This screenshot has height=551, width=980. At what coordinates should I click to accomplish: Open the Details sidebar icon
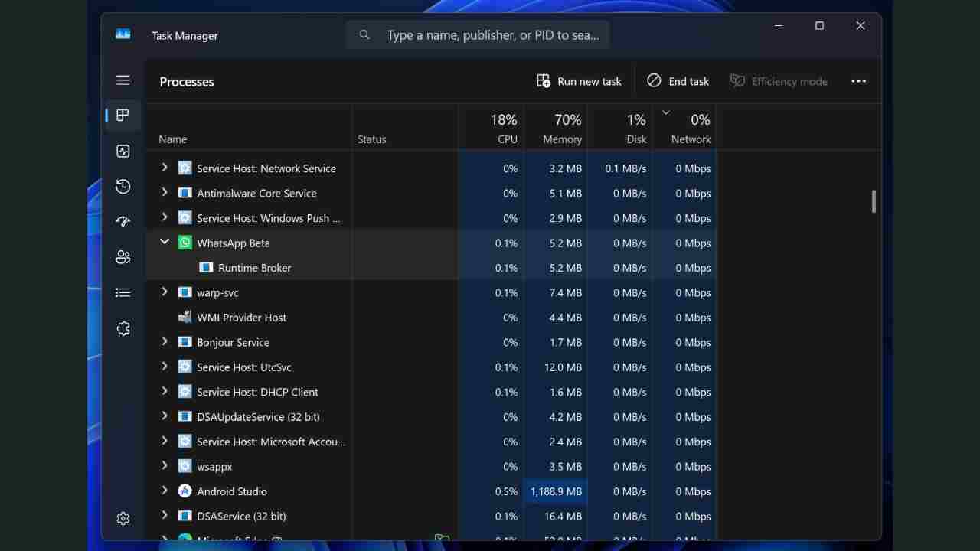pos(122,292)
